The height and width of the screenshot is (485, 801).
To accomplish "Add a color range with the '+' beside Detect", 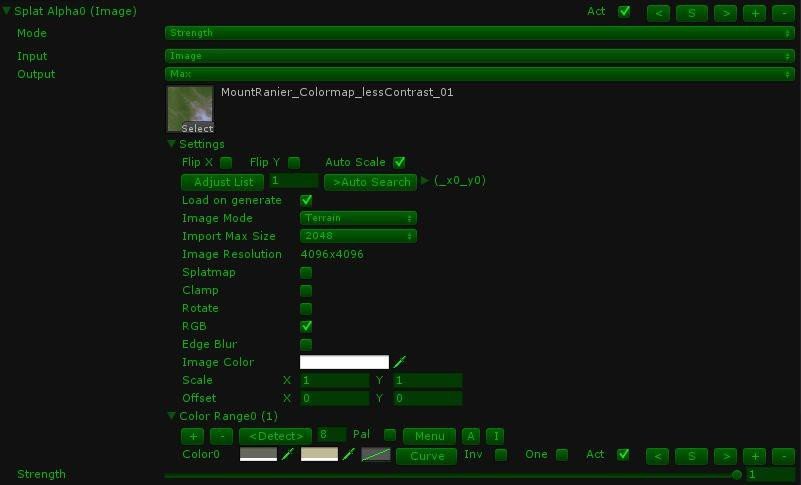I will tap(193, 436).
